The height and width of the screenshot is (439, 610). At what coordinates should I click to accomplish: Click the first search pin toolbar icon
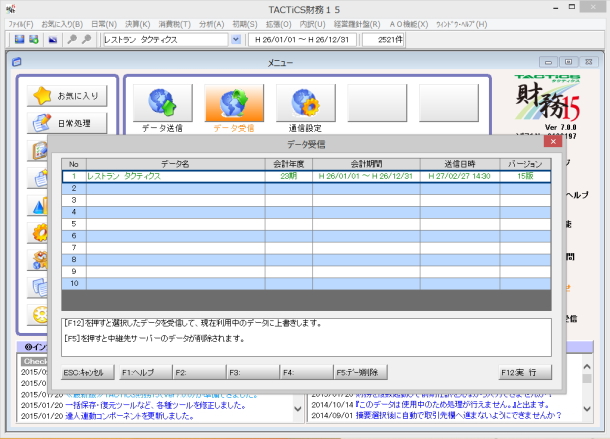[72, 39]
